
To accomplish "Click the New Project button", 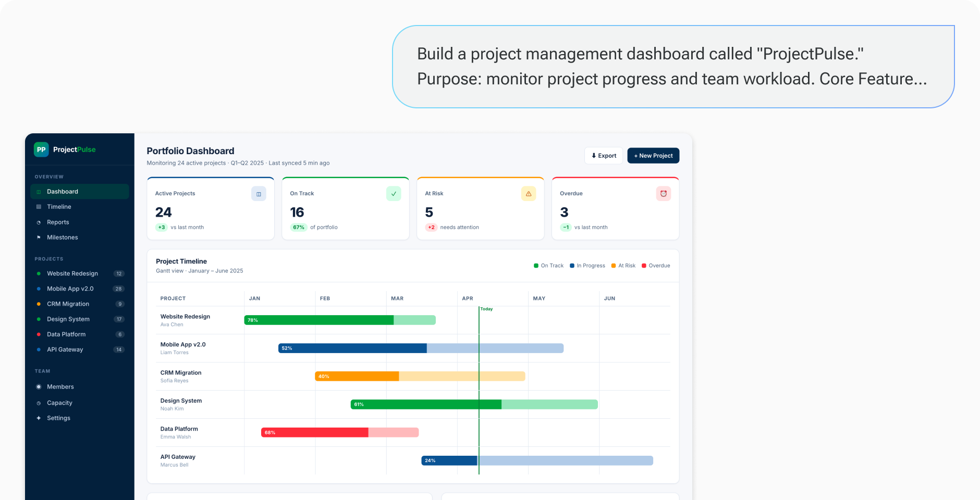I will click(x=653, y=156).
